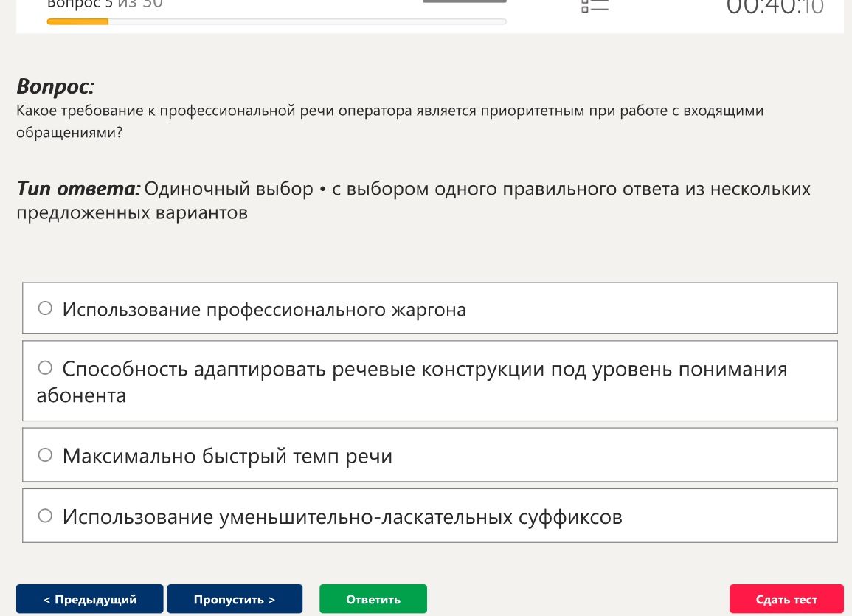
Task: Select the radio for 'Использование профессионального жаргона'
Action: pyautogui.click(x=45, y=308)
